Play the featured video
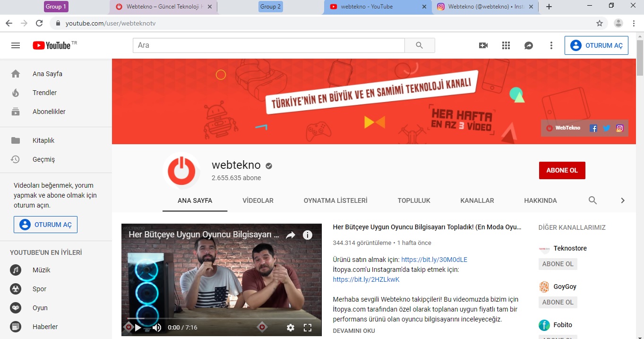The width and height of the screenshot is (644, 339). (138, 327)
